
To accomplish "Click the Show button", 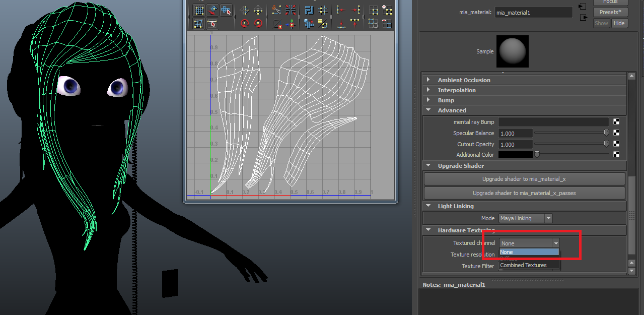I will [601, 23].
